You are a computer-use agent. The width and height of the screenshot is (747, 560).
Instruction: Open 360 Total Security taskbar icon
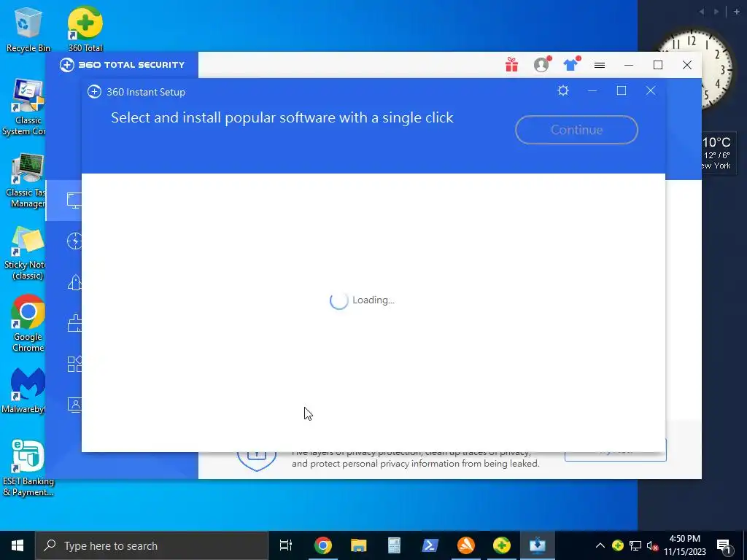point(502,545)
